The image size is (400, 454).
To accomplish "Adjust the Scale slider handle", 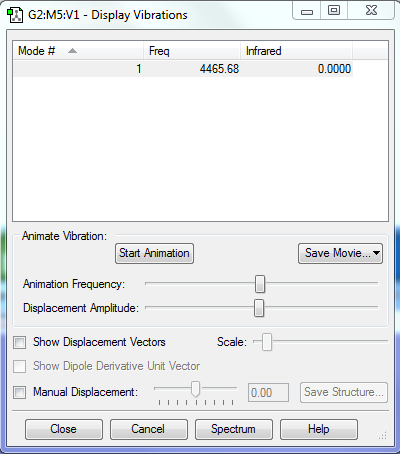I will pyautogui.click(x=267, y=342).
